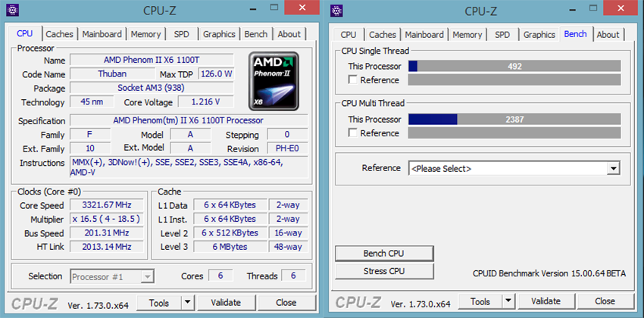This screenshot has height=318, width=644.
Task: Open About tab in right window
Action: click(608, 35)
